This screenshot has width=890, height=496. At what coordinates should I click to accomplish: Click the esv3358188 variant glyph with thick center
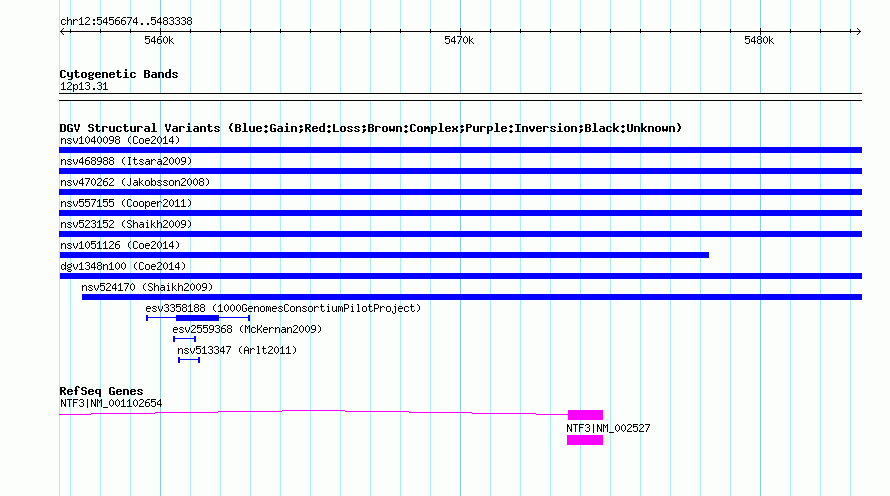click(198, 318)
